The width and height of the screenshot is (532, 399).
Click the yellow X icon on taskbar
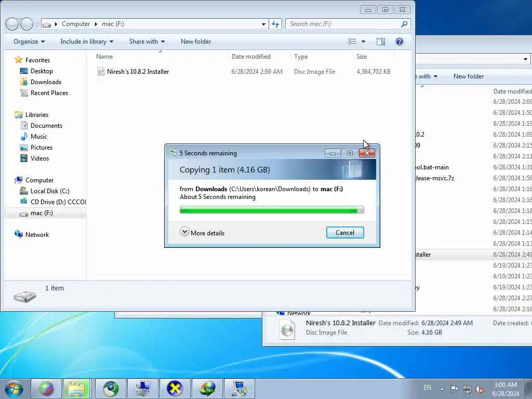[175, 389]
